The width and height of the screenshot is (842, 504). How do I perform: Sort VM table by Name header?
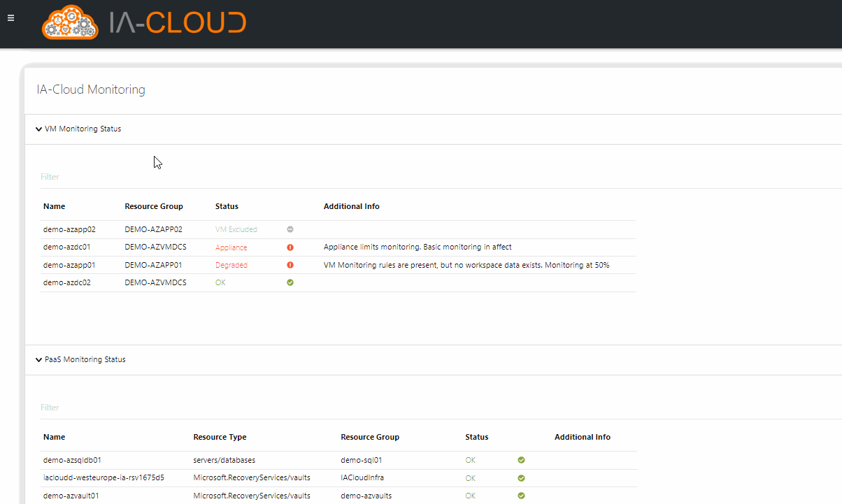54,206
